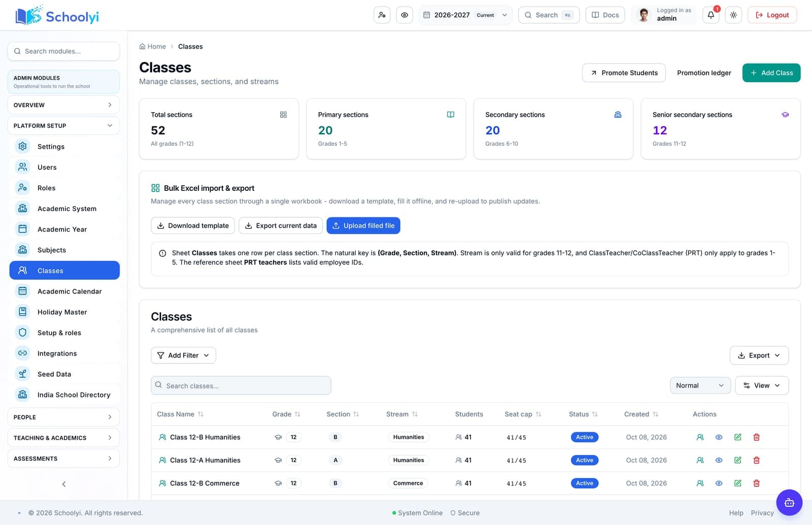Open the Export dropdown

[x=759, y=355]
